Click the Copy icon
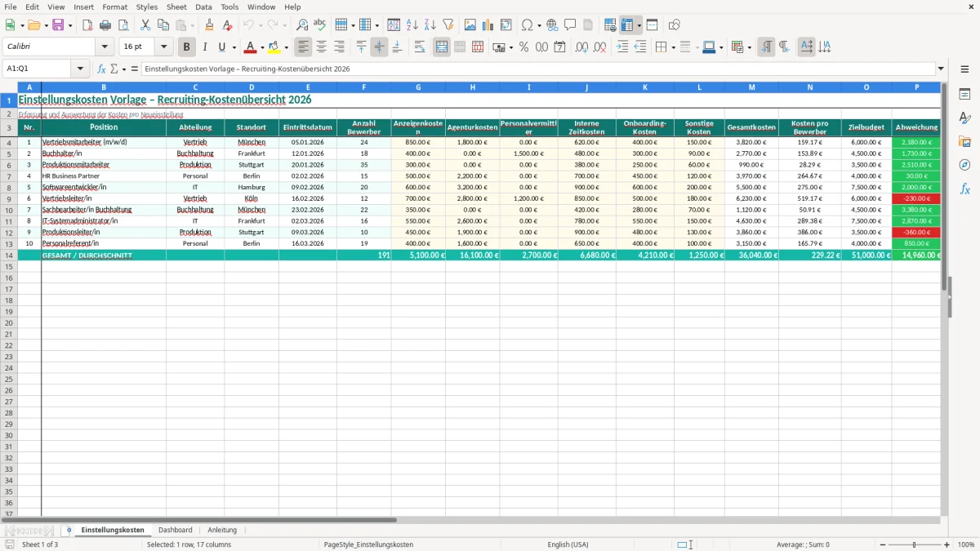 [163, 25]
